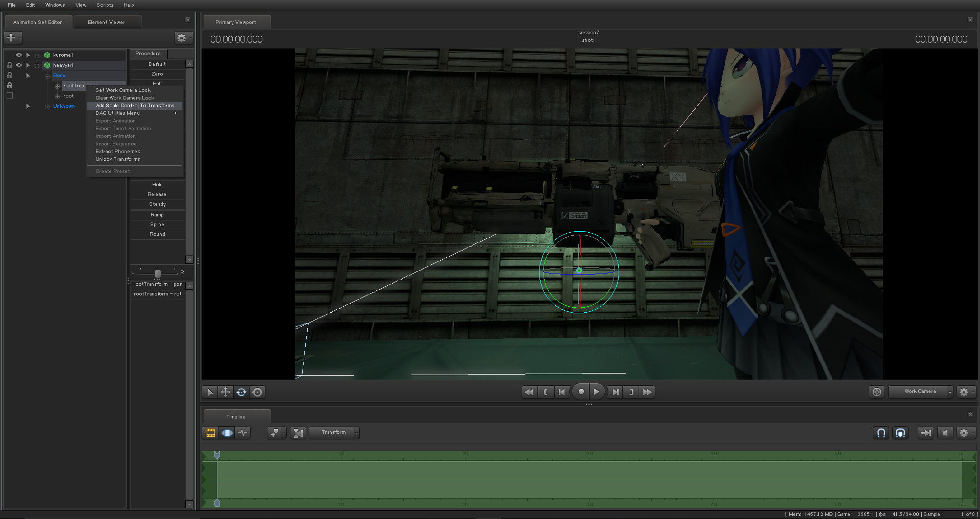The width and height of the screenshot is (980, 519).
Task: Expand the Unknown group node
Action: [47, 107]
